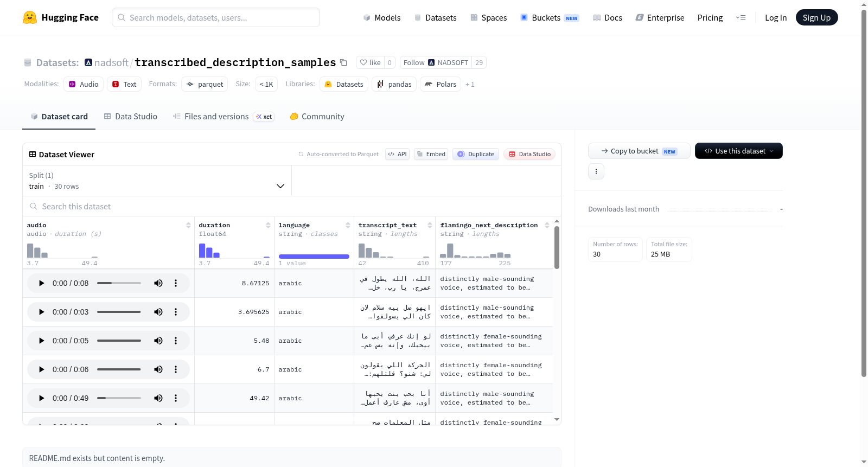The image size is (868, 467).
Task: Filter by the Audio modality tag
Action: [x=84, y=84]
